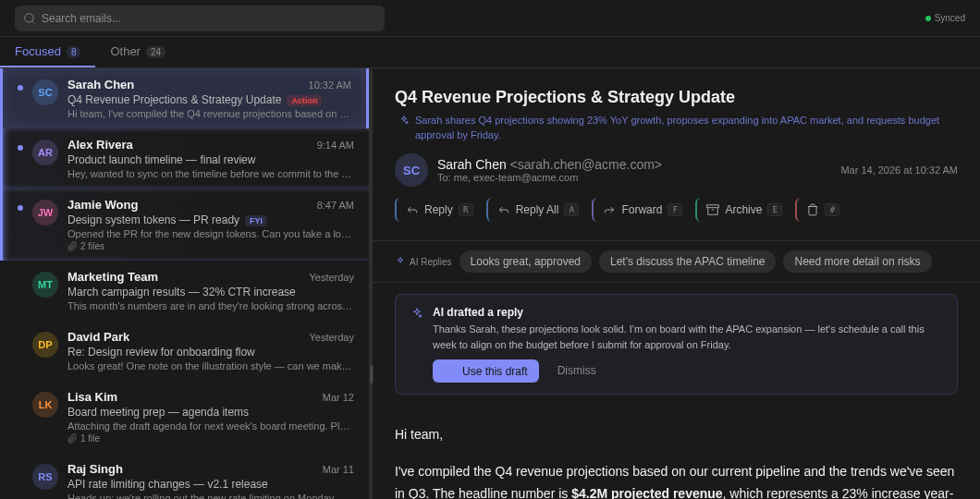The width and height of the screenshot is (980, 499).
Task: Click the email title Q4 Revenue Projections
Action: pos(564,97)
